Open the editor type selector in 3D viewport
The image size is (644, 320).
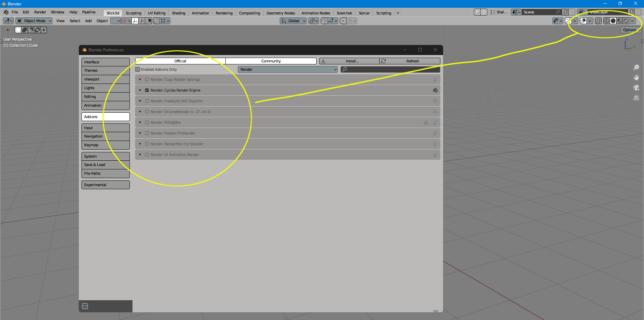click(x=8, y=21)
